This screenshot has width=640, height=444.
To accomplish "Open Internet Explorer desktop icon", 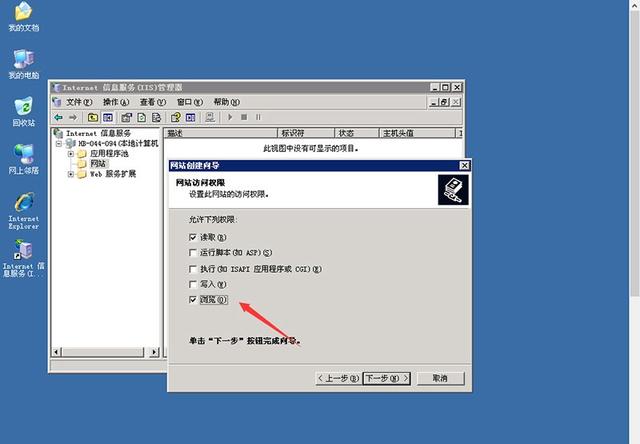I will click(24, 211).
